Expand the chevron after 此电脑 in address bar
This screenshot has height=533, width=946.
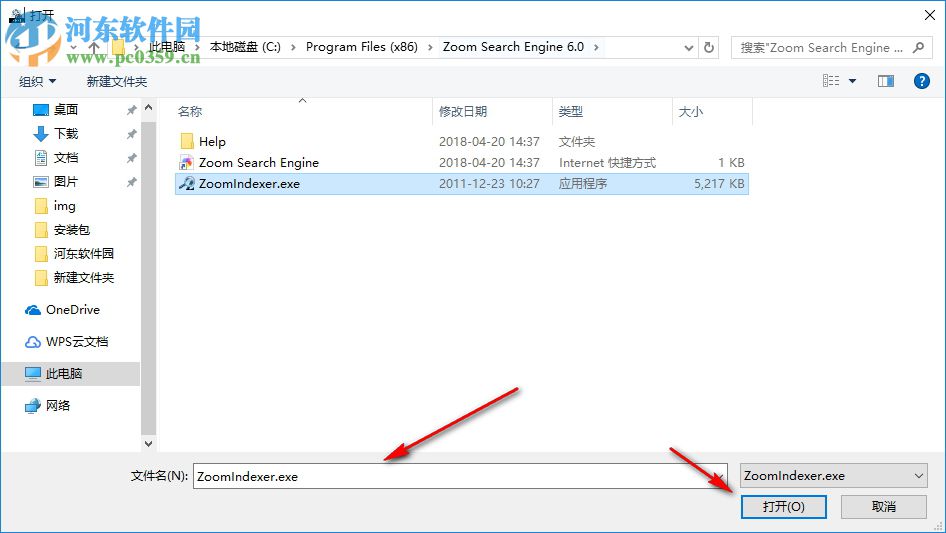[197, 47]
